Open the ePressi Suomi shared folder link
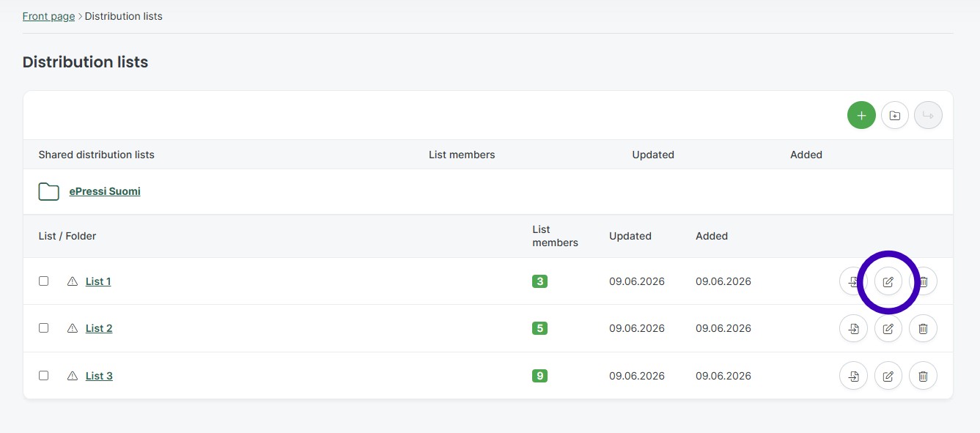This screenshot has height=433, width=980. pyautogui.click(x=105, y=191)
